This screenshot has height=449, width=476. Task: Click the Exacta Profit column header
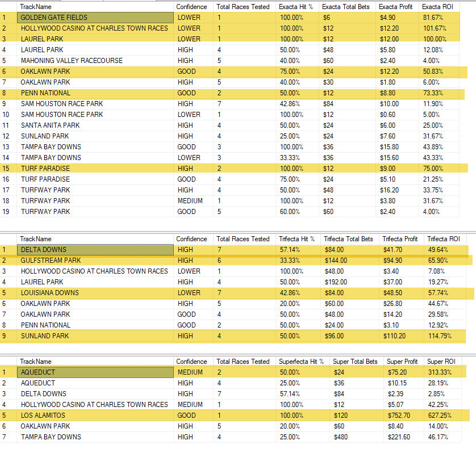pos(397,7)
